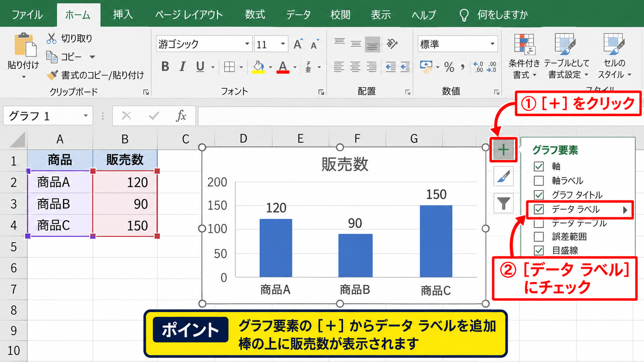
Task: Open the font size dropdown
Action: point(283,44)
